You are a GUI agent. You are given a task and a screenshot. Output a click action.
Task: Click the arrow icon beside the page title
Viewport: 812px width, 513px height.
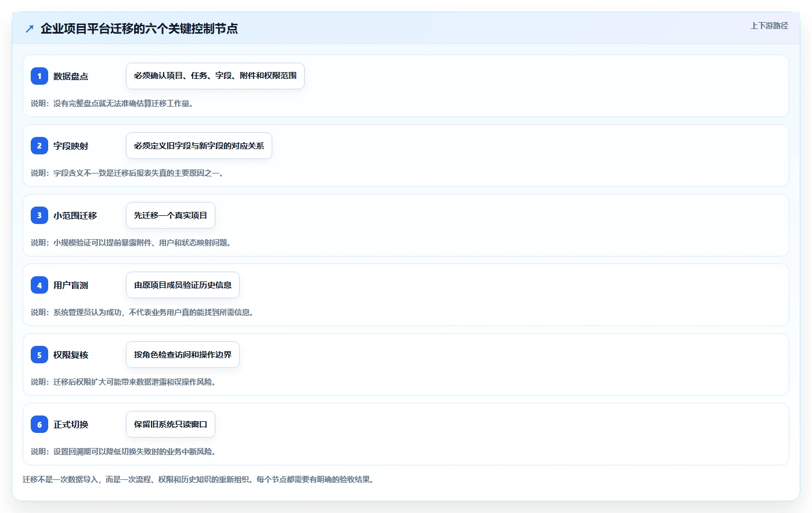click(30, 28)
